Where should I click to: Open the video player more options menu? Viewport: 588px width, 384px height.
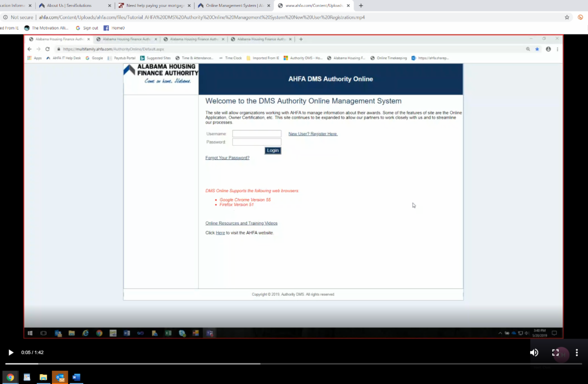pyautogui.click(x=577, y=352)
